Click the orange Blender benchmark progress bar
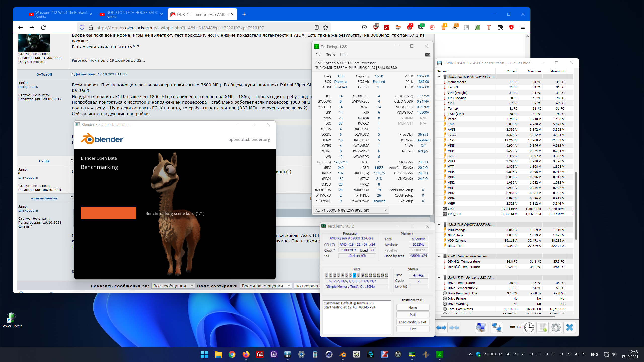 pos(108,213)
